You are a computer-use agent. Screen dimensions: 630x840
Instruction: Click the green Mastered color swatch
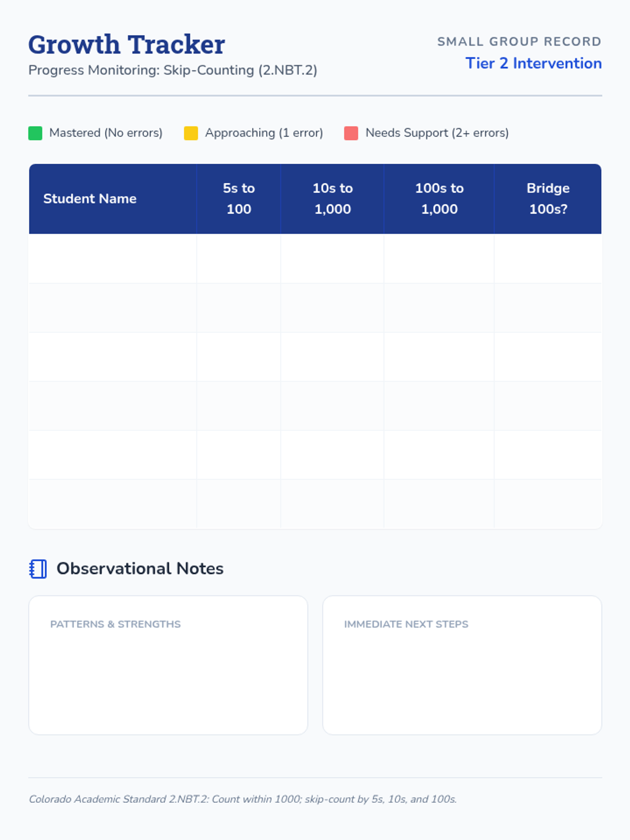[x=35, y=133]
